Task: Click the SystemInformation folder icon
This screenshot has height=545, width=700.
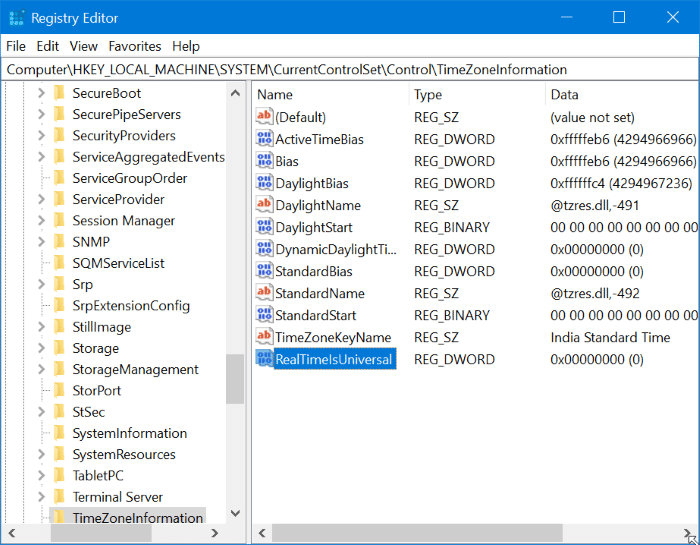Action: [59, 433]
